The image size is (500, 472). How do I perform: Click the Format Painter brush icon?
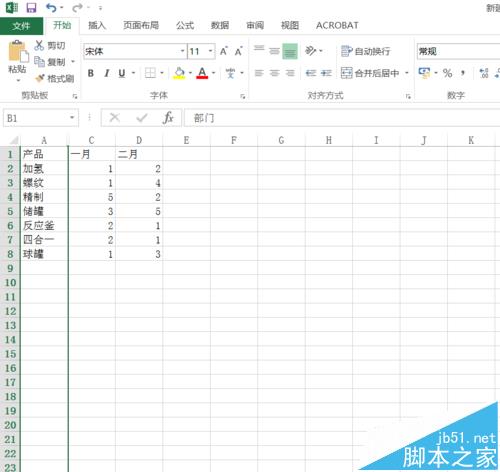[x=40, y=79]
